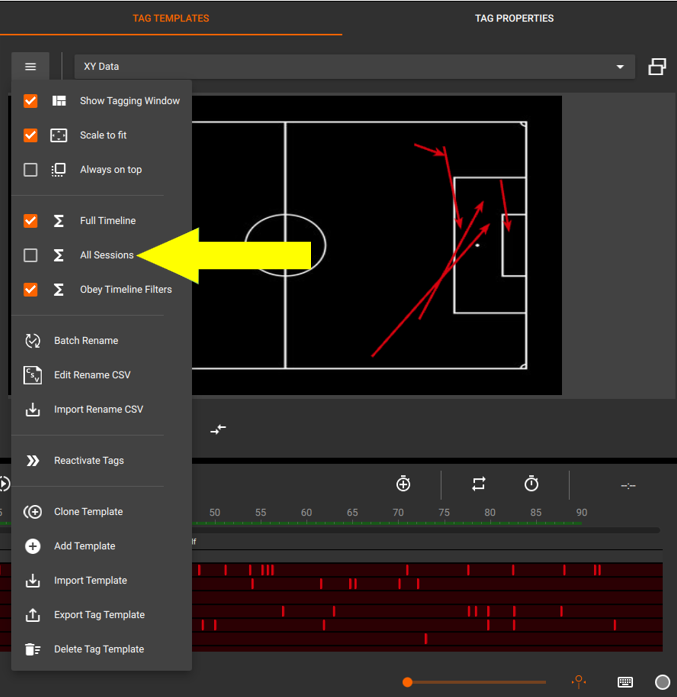Click the orange location pin icon
Viewport: 677px width, 697px height.
point(578,681)
